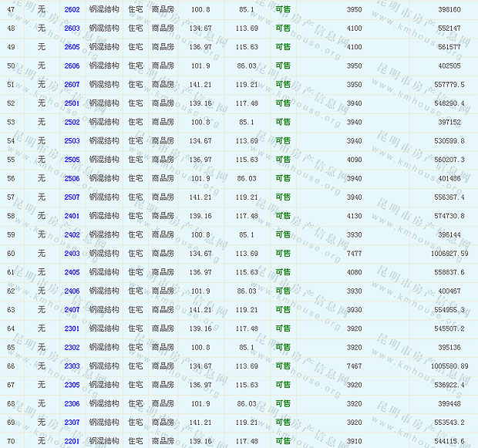Screen dimensions: 478x448
Task: Open room 2307 details
Action: click(72, 423)
